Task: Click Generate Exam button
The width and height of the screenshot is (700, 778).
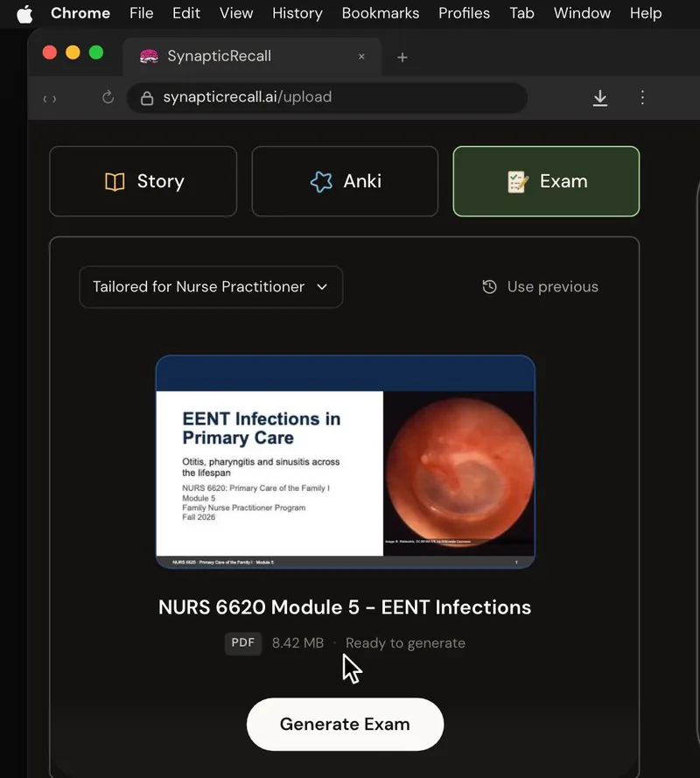Action: click(x=346, y=725)
